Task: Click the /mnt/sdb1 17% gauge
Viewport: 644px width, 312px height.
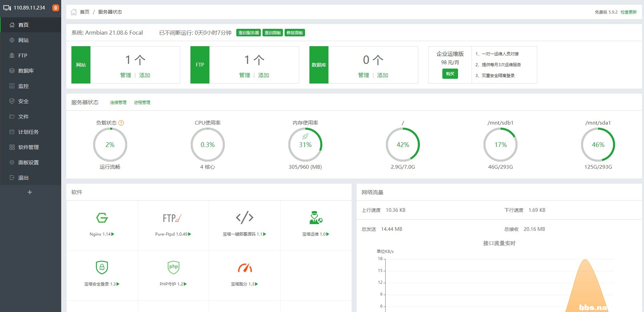Action: pos(501,145)
